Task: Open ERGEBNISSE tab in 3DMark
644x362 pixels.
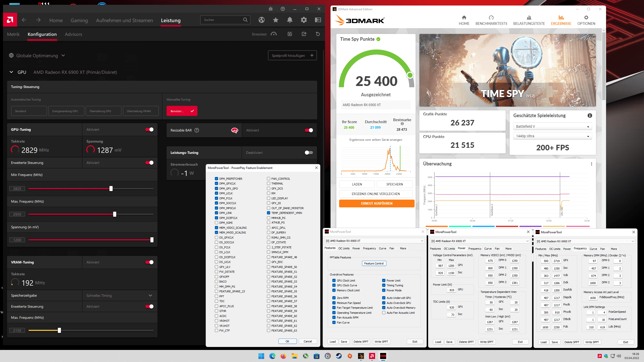Action: coord(561,20)
